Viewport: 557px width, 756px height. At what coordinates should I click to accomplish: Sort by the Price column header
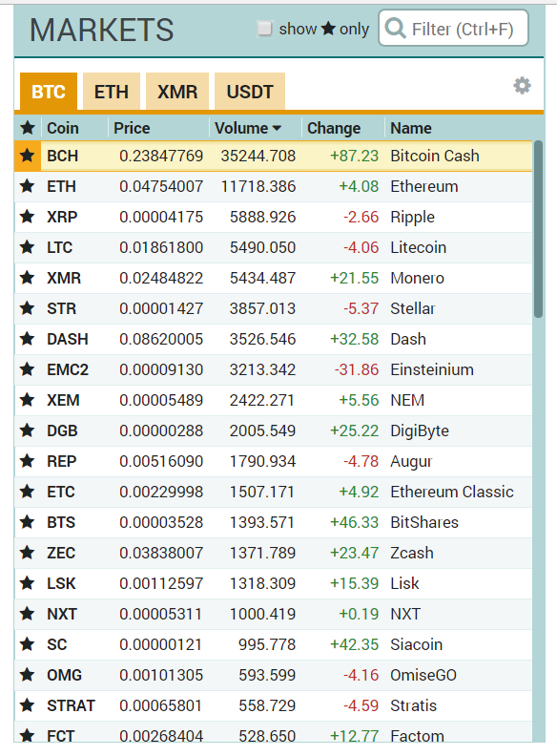(132, 128)
